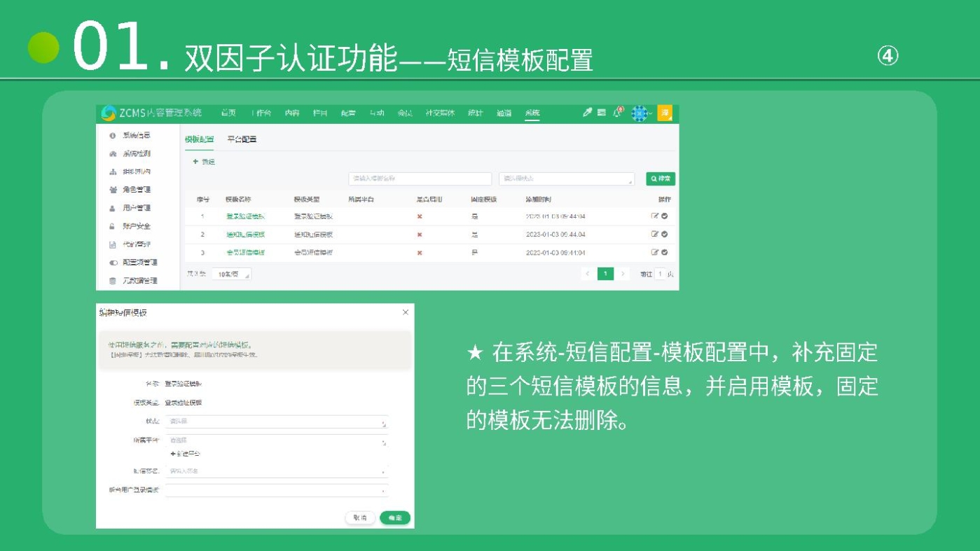Open the 系统信息 sidebar icon
The image size is (980, 551).
click(113, 135)
